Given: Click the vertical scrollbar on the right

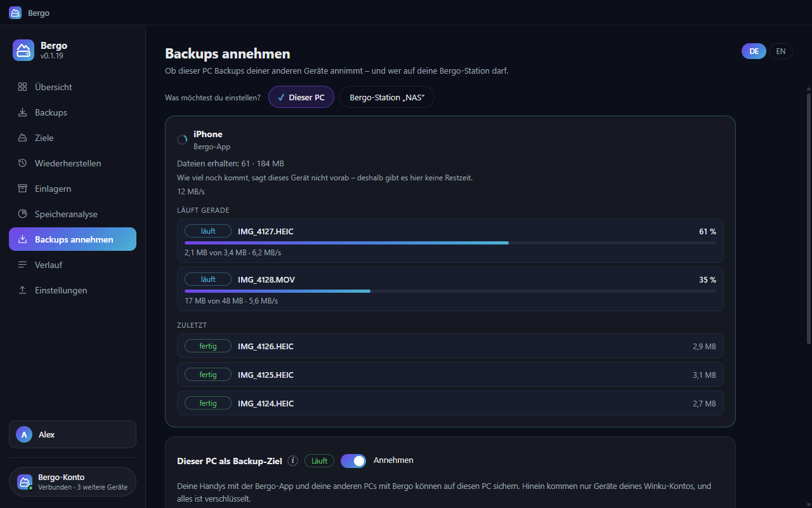Looking at the screenshot, I should point(808,219).
